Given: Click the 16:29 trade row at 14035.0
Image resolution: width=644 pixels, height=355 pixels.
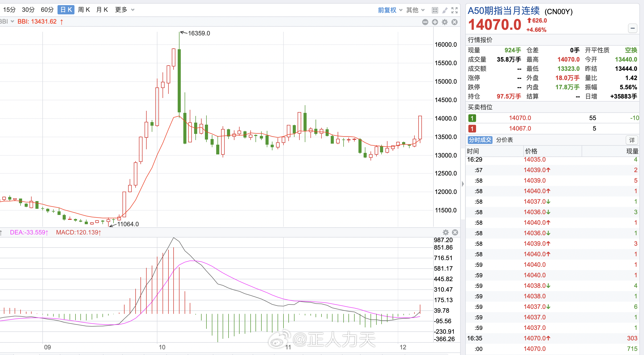Looking at the screenshot, I should [552, 160].
